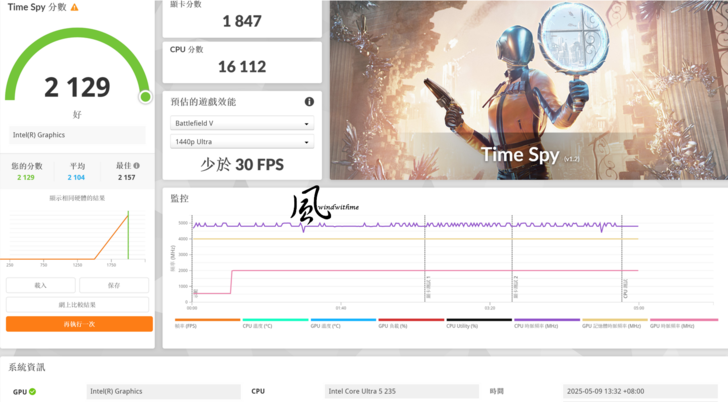728x402 pixels.
Task: Toggle the purple CPU clock frequency legend
Action: coord(547,320)
